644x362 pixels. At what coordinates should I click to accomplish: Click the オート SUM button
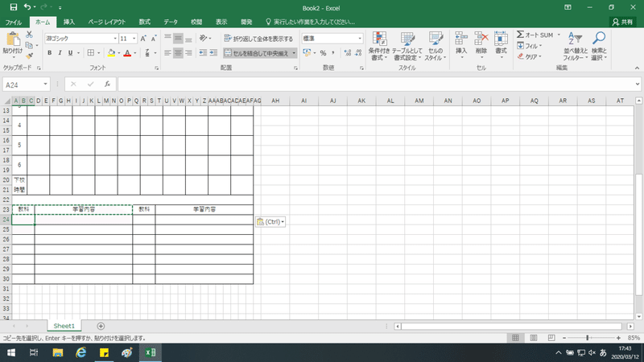(x=535, y=35)
